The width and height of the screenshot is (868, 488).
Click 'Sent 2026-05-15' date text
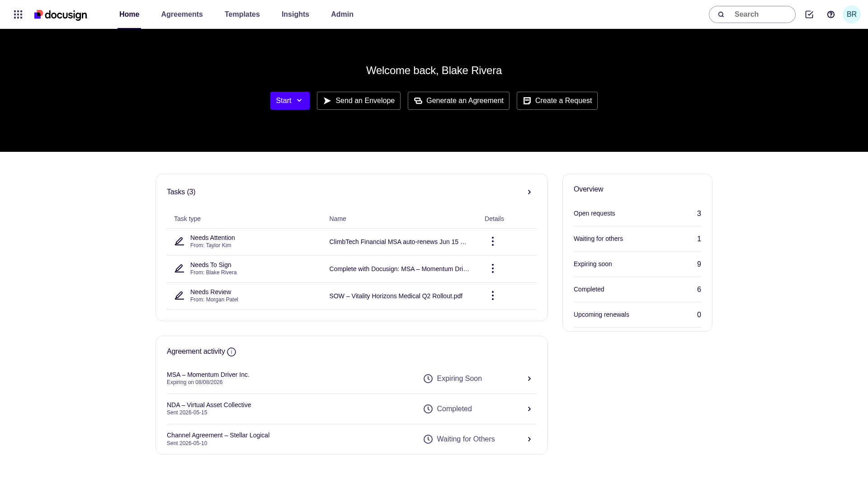click(187, 413)
